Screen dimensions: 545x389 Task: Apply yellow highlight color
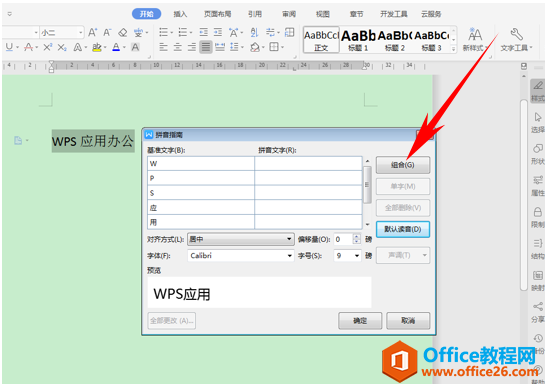tap(97, 47)
